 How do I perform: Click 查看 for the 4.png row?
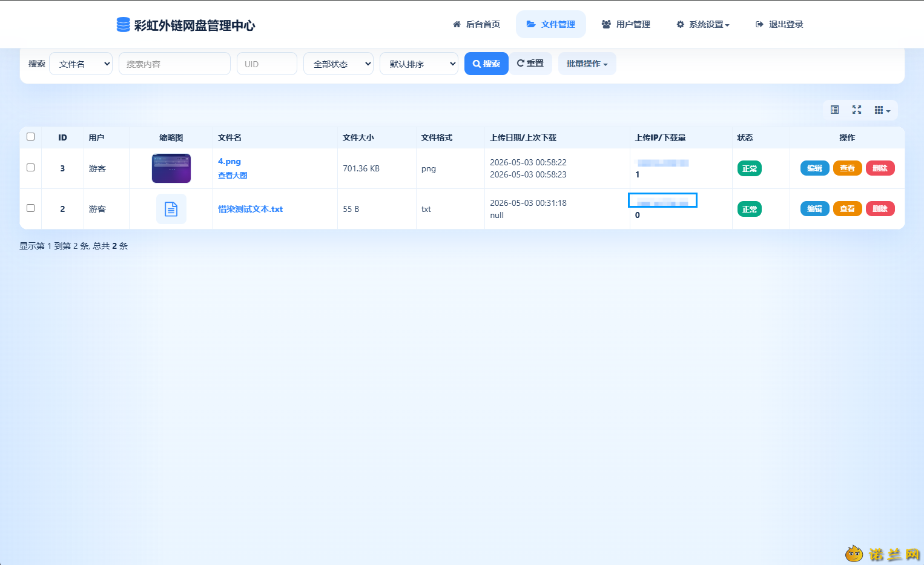848,168
